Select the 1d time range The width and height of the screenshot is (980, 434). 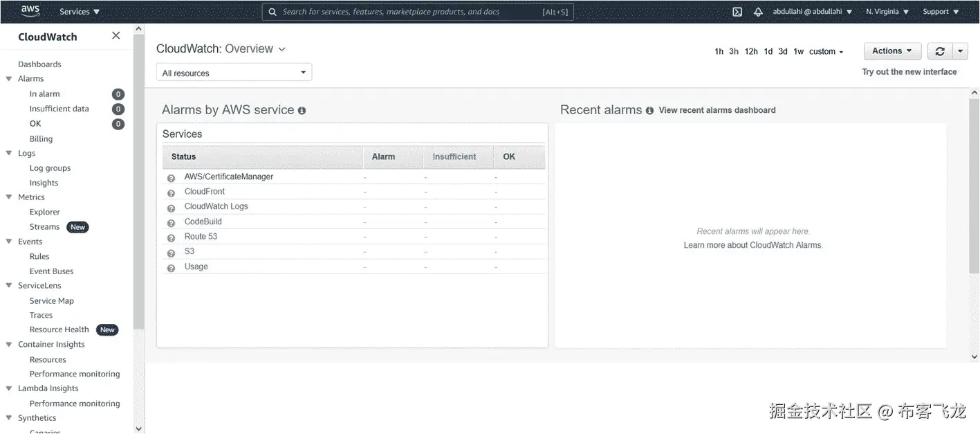[768, 52]
